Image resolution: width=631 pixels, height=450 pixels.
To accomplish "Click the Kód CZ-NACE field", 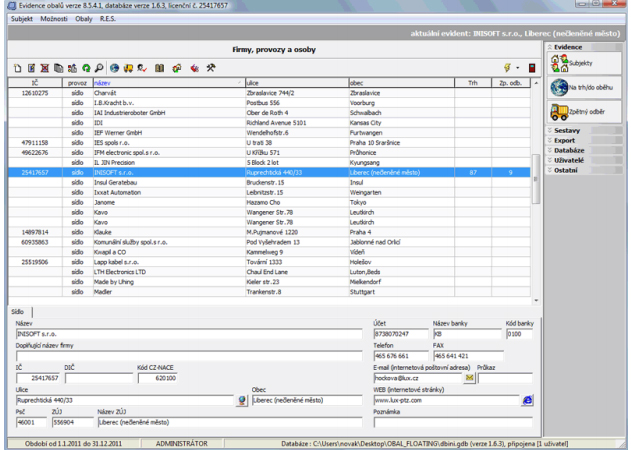I will coord(157,378).
